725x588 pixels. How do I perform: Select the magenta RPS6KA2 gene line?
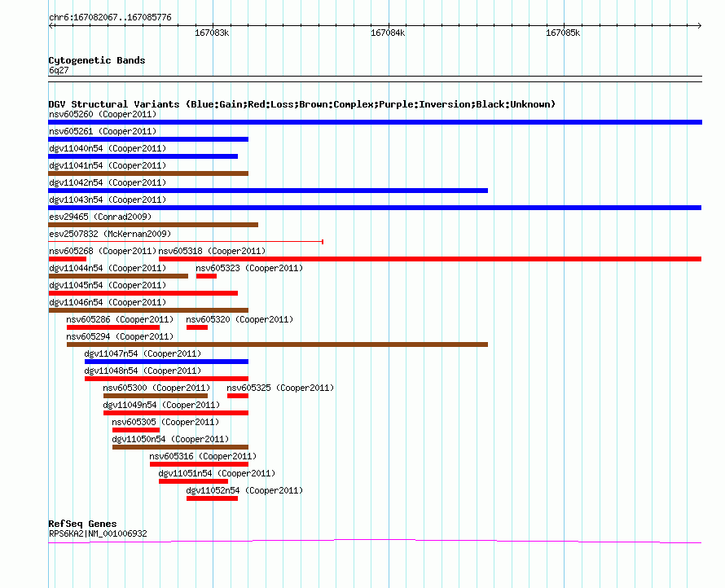(375, 541)
